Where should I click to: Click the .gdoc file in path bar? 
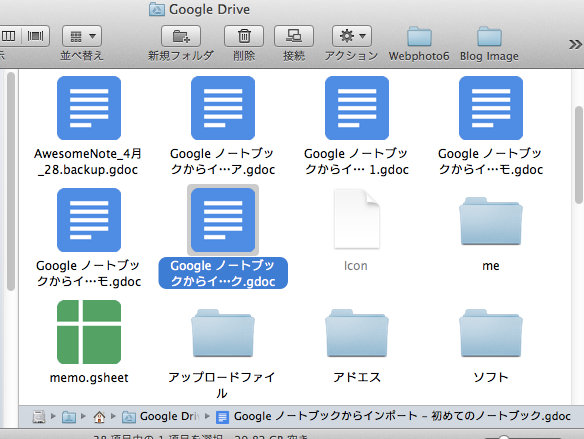393,416
